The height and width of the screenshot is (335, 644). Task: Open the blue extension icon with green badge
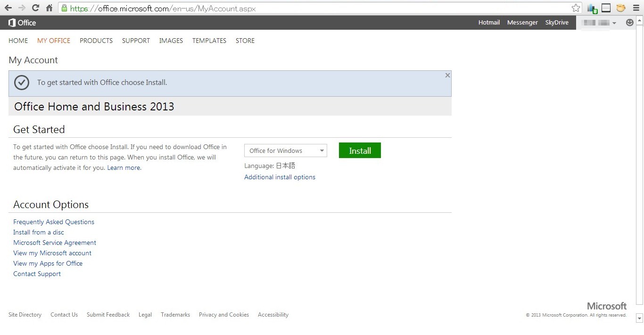(x=592, y=8)
